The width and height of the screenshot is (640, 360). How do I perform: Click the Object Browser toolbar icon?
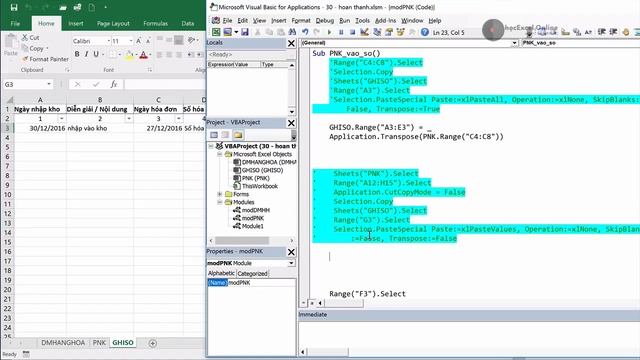coord(400,32)
